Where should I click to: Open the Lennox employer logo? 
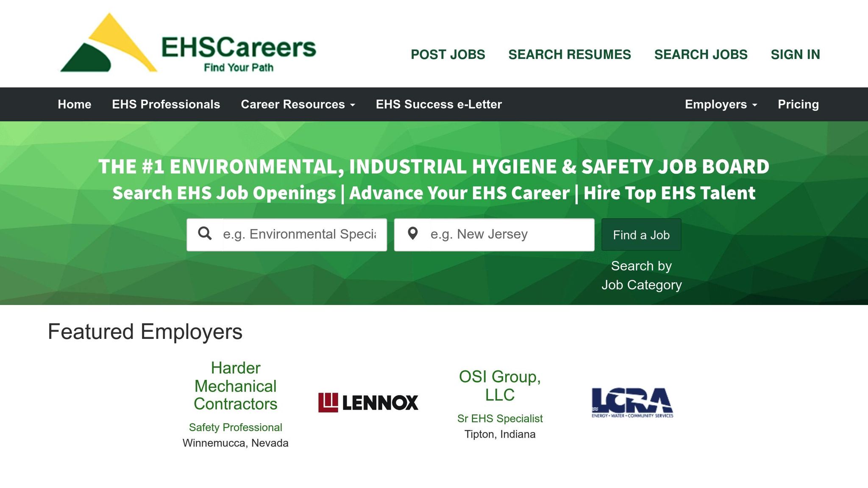(x=368, y=402)
